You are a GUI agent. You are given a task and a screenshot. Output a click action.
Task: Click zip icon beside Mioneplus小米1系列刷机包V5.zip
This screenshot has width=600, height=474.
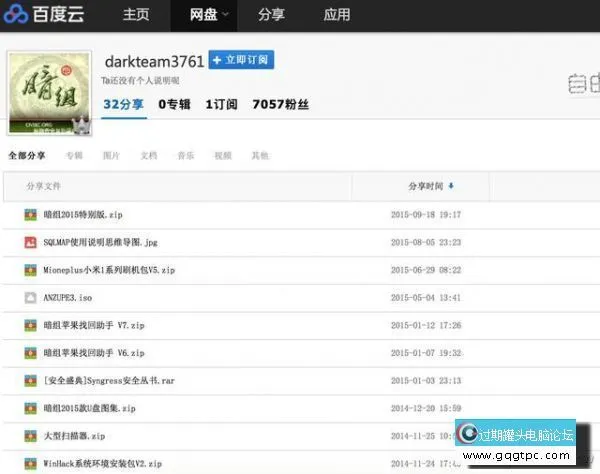[30, 270]
